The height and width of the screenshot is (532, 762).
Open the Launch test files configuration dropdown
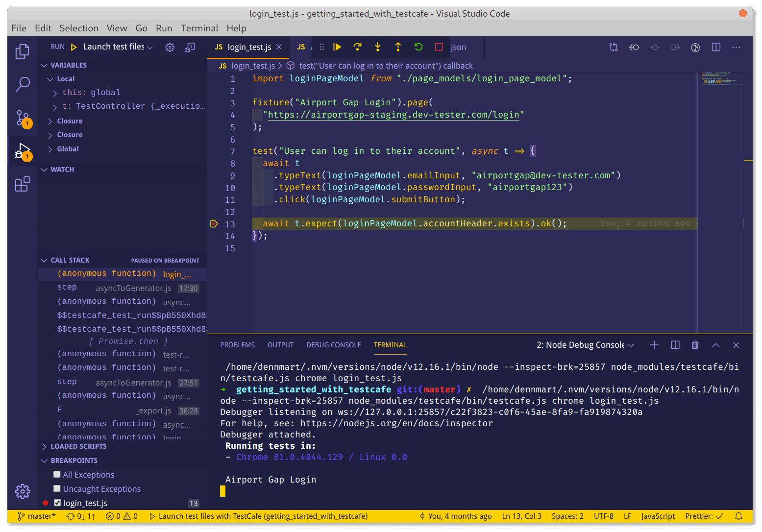tap(118, 47)
